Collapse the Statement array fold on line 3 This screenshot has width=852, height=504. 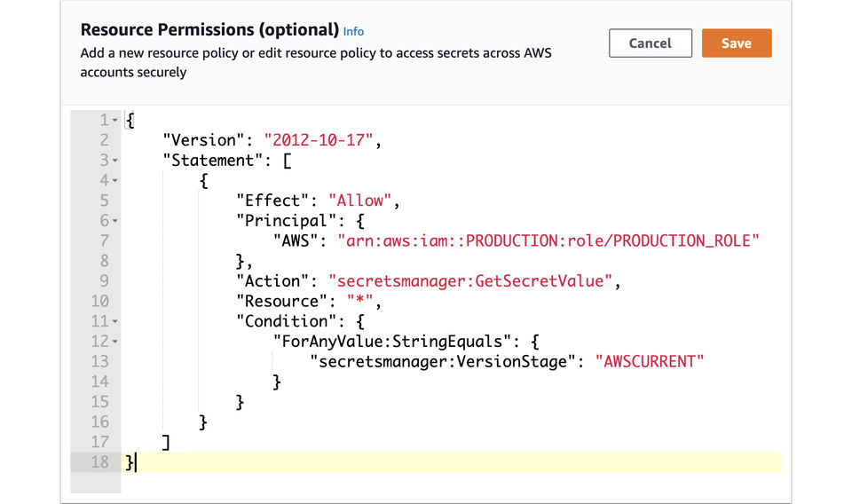coord(115,161)
